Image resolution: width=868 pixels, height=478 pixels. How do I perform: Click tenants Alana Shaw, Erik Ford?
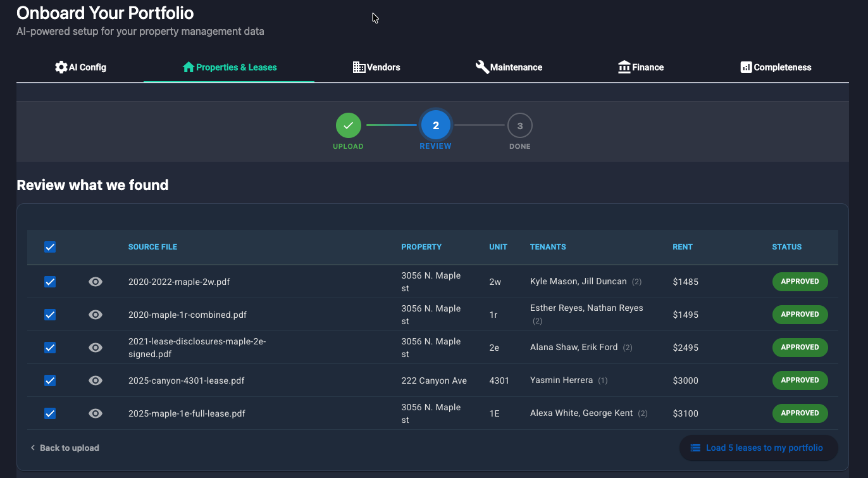[574, 348]
